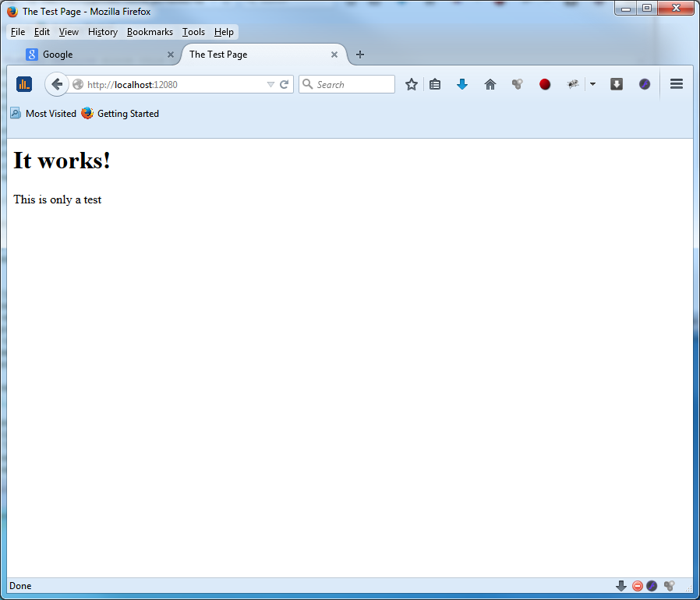Click into the Search input field
Screen dimensions: 700x600
coord(353,84)
